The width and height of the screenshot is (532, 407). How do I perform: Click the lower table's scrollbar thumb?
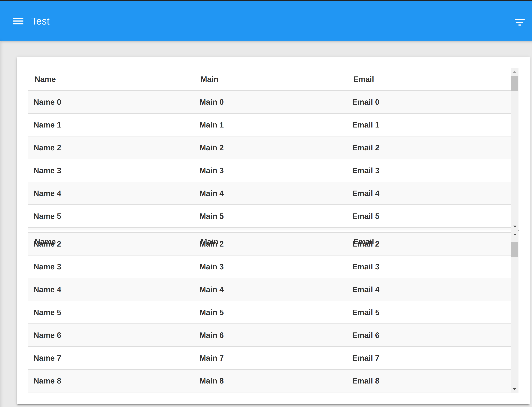coord(515,250)
